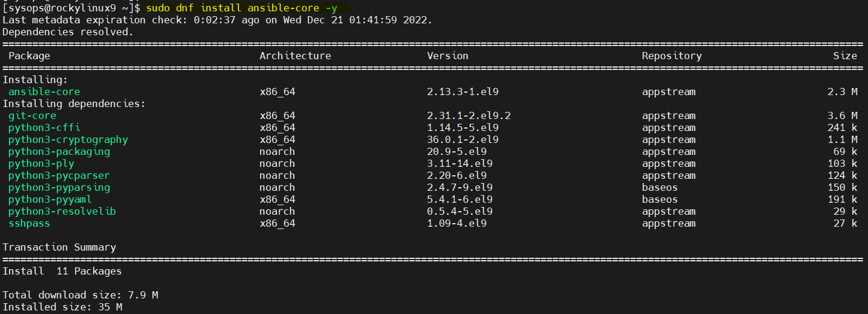Click version '2.31.1-2.el9.2' of git-core
Image resolution: width=868 pixels, height=314 pixels.
click(469, 115)
